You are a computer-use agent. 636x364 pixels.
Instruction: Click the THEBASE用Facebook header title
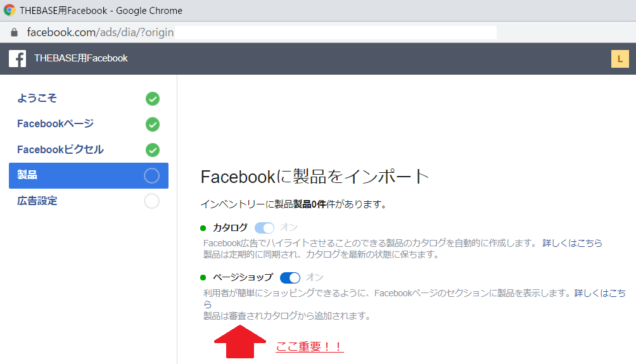coord(80,58)
